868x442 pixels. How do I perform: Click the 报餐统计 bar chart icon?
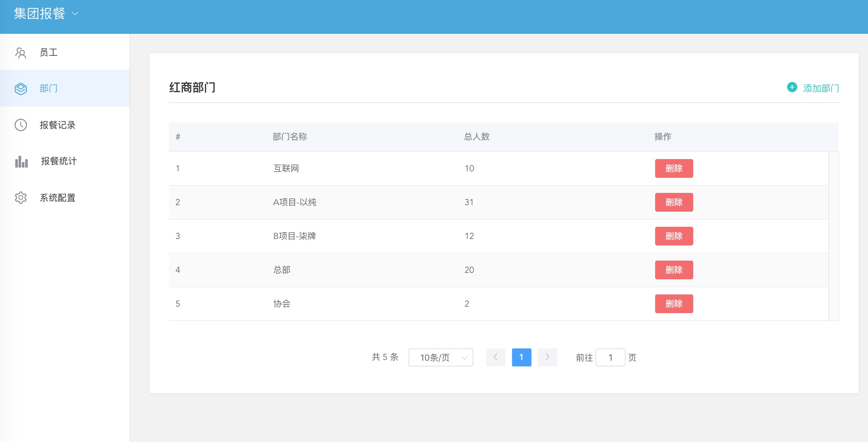click(20, 161)
